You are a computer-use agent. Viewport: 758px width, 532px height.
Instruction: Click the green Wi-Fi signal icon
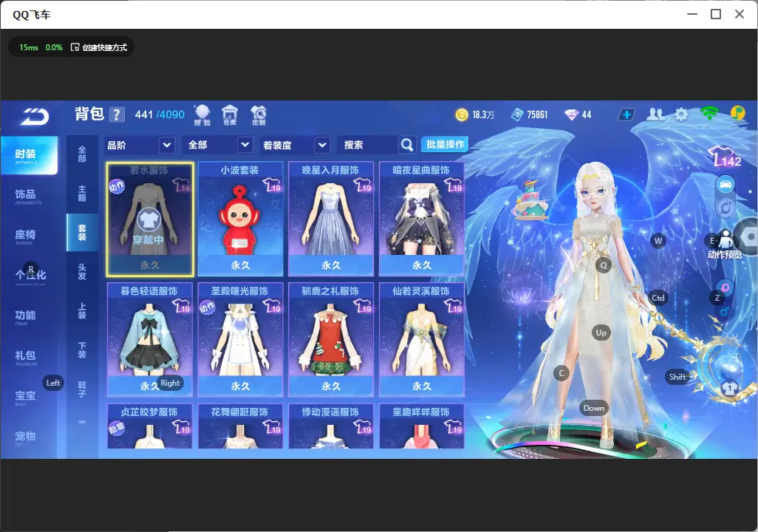pos(710,114)
